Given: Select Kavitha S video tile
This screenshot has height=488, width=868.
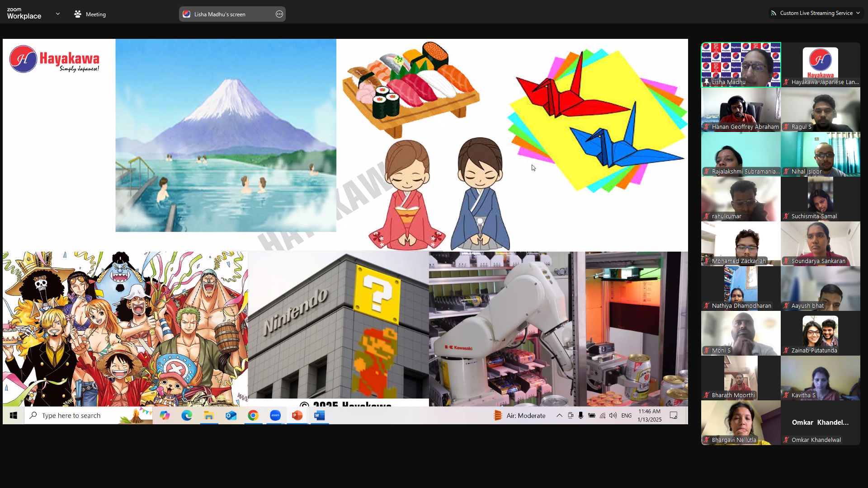Looking at the screenshot, I should 821,378.
